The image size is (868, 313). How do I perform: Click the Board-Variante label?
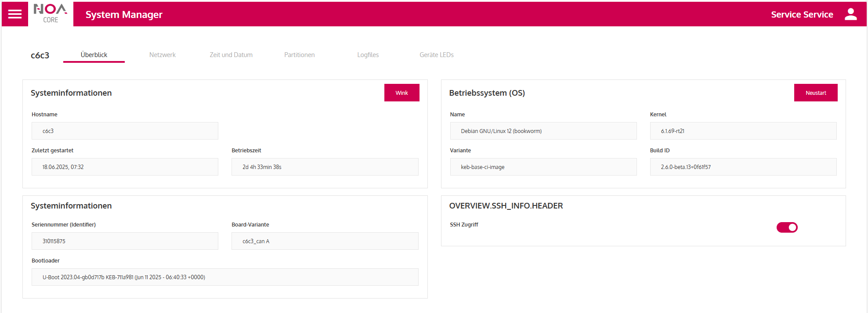[x=250, y=224]
